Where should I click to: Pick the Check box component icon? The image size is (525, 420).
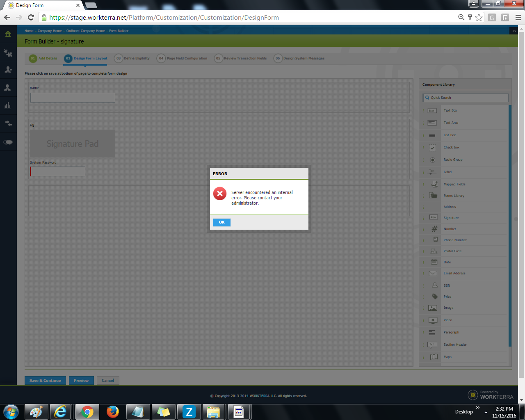coord(432,148)
